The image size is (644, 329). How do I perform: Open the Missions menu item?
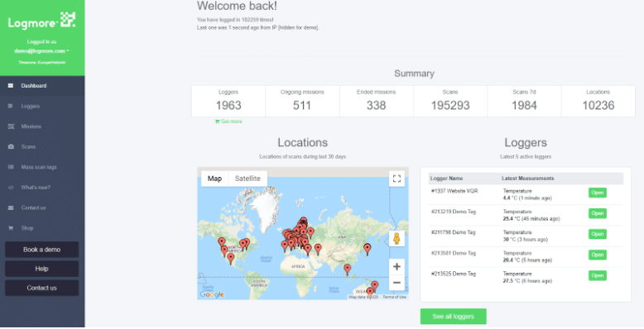[42, 126]
